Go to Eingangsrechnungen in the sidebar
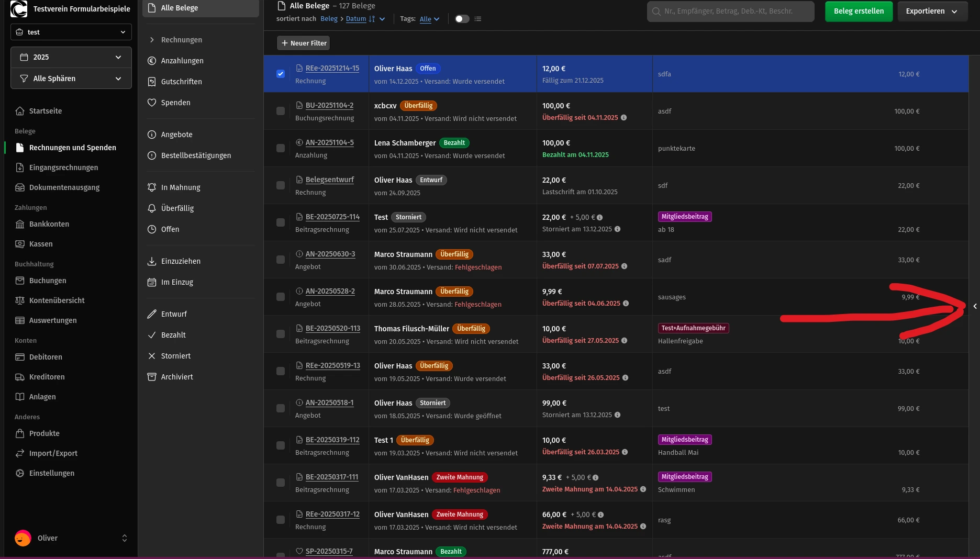The height and width of the screenshot is (559, 980). [x=63, y=167]
